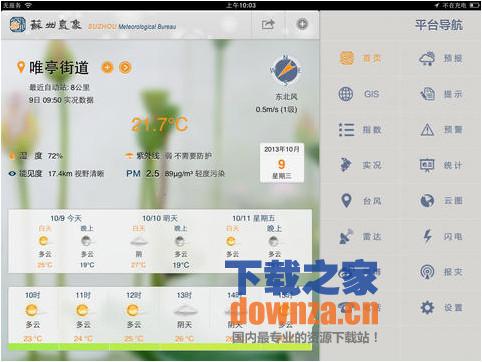
Task: Tap the 10时 hourly forecast sun icon
Action: pyautogui.click(x=32, y=311)
